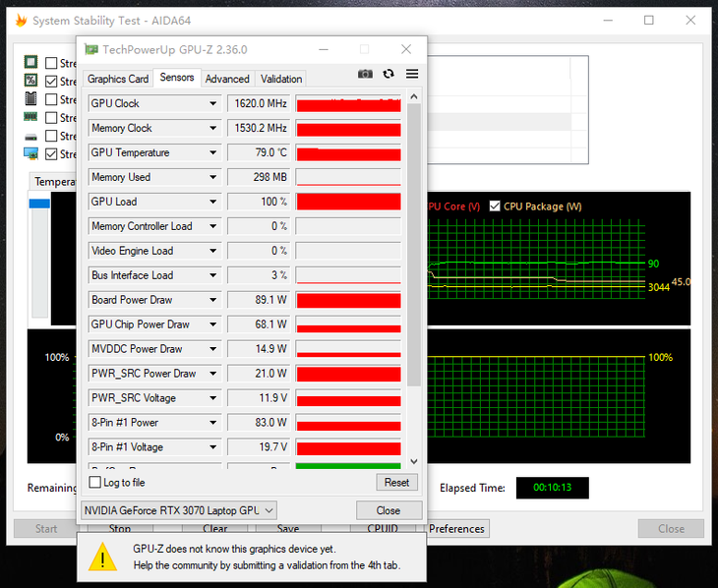Click the GPU-Z refresh icon
Image resolution: width=718 pixels, height=588 pixels.
[x=389, y=74]
